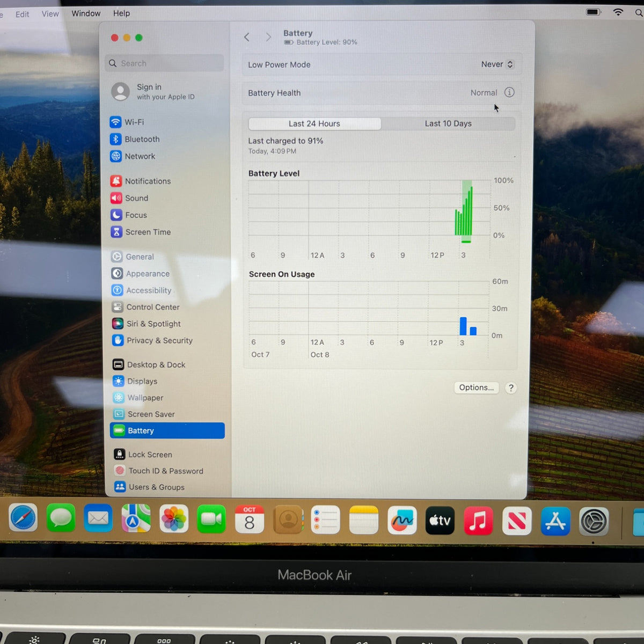
Task: Switch to Last 24 Hours tab
Action: 314,123
